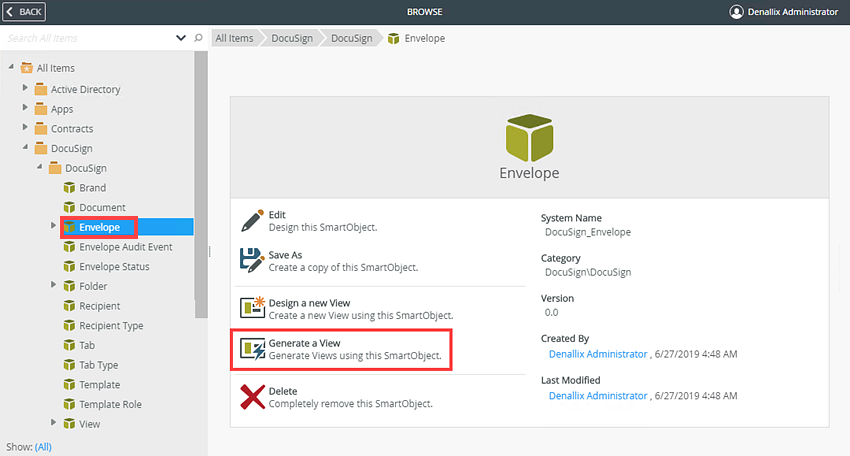Screen dimensions: 850x456
Task: Click the search magnifier icon
Action: point(198,38)
